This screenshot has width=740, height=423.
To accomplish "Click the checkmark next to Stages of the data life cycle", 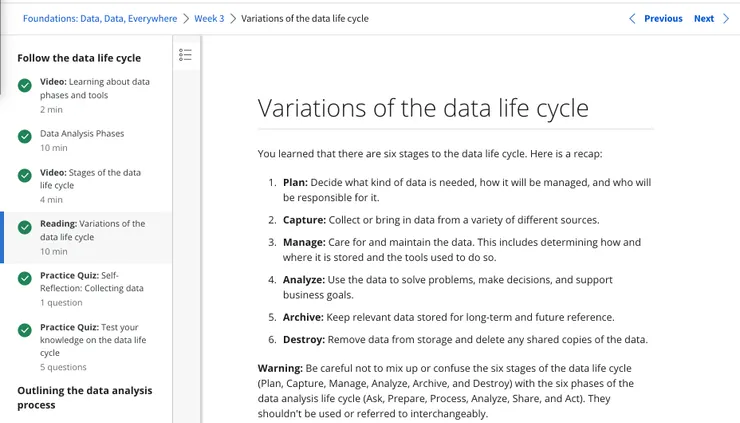I will click(25, 178).
